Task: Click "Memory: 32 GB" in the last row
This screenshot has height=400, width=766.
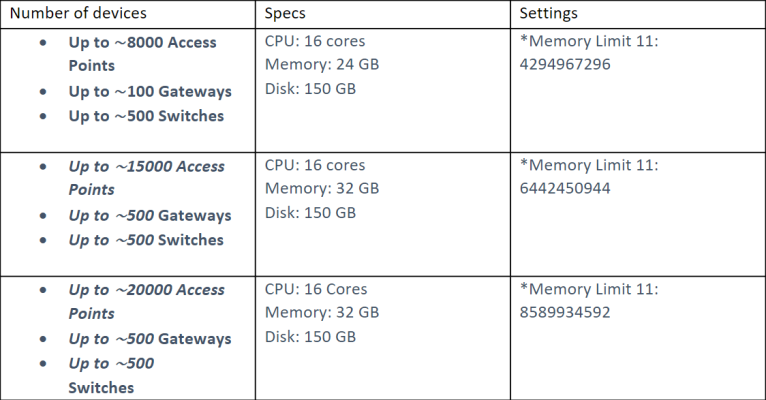Action: pos(322,313)
